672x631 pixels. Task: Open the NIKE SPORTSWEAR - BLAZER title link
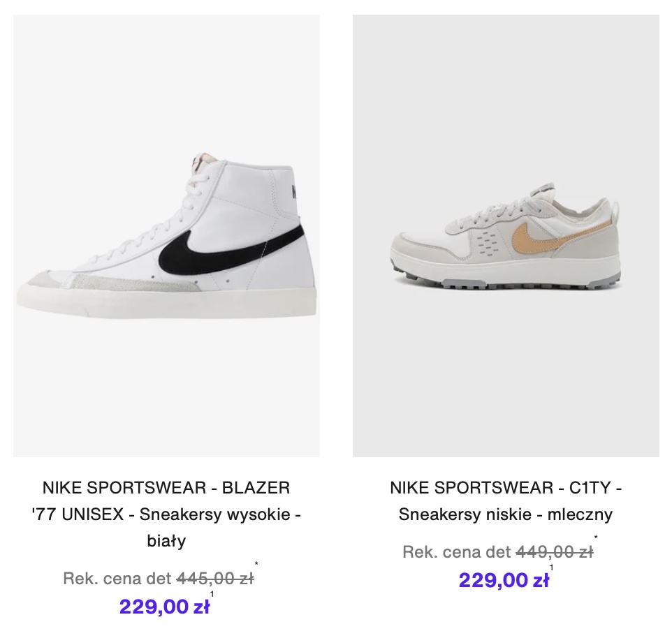tap(166, 487)
